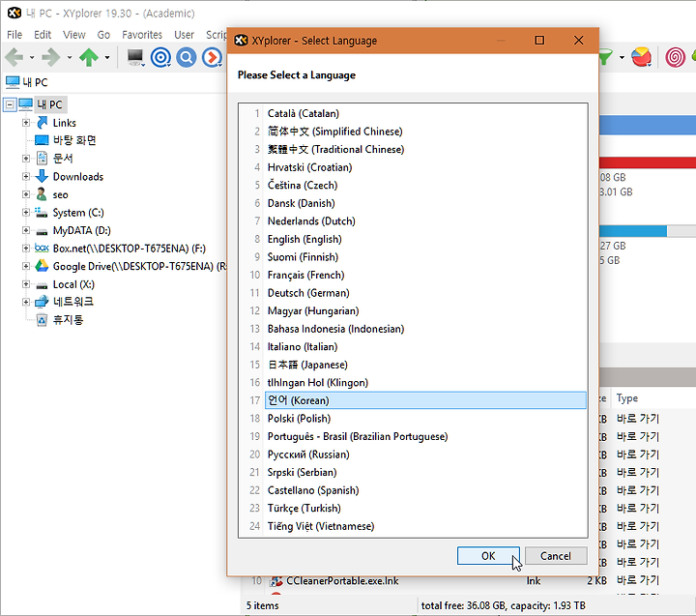This screenshot has height=616, width=696.
Task: Choose Français (French) language
Action: 425,275
